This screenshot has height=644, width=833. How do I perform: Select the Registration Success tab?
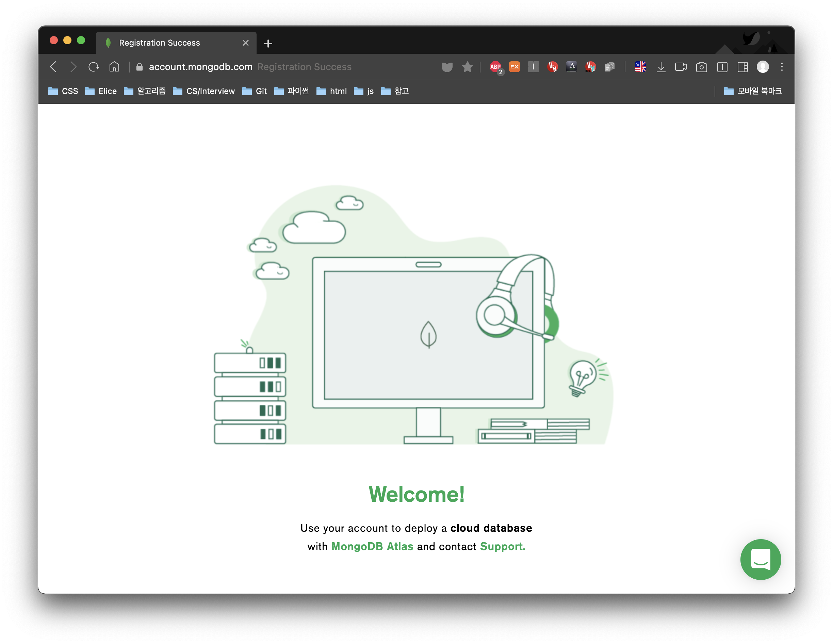(x=160, y=43)
